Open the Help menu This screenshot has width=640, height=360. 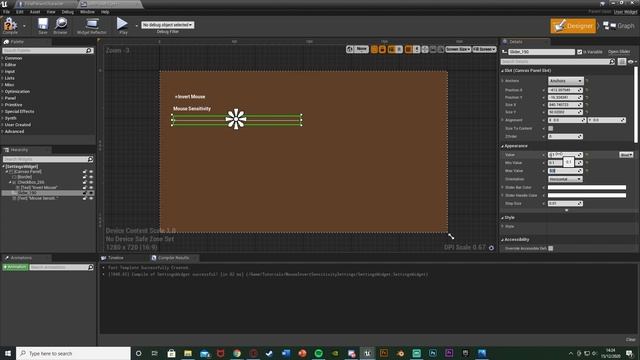pyautogui.click(x=105, y=12)
